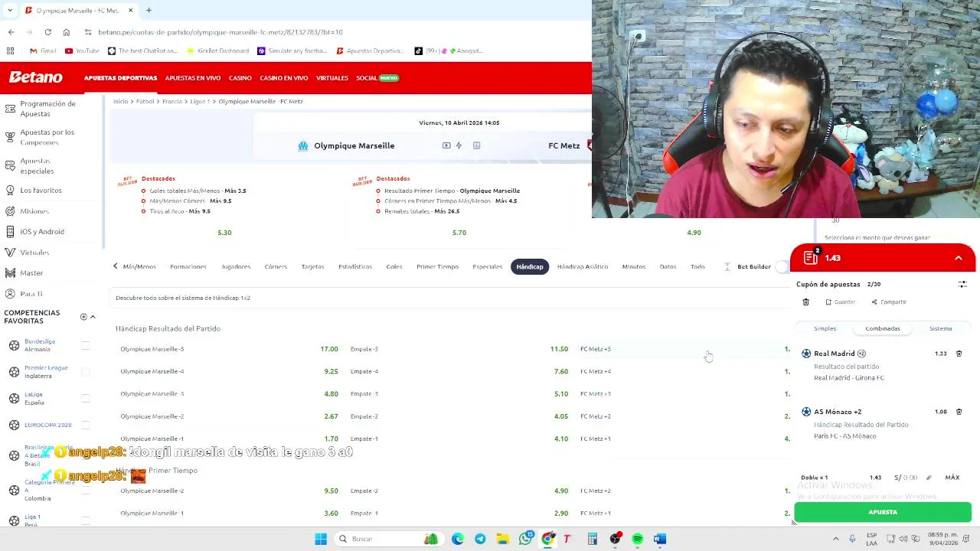This screenshot has height=551, width=980.
Task: Open Casino menu item
Action: click(x=240, y=78)
